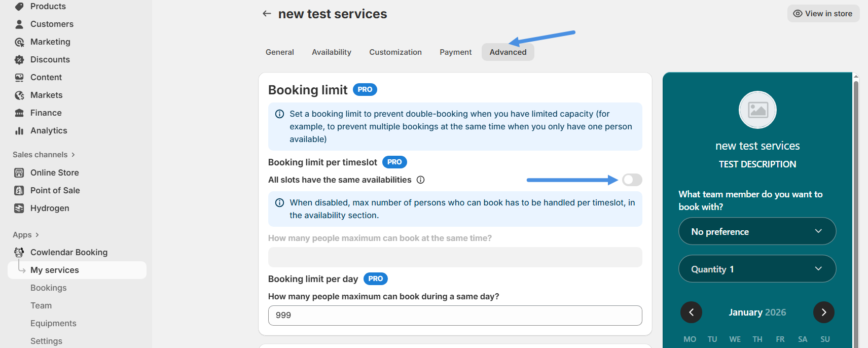Screen dimensions: 868x348
Task: Open the No preference team member dropdown
Action: [757, 231]
